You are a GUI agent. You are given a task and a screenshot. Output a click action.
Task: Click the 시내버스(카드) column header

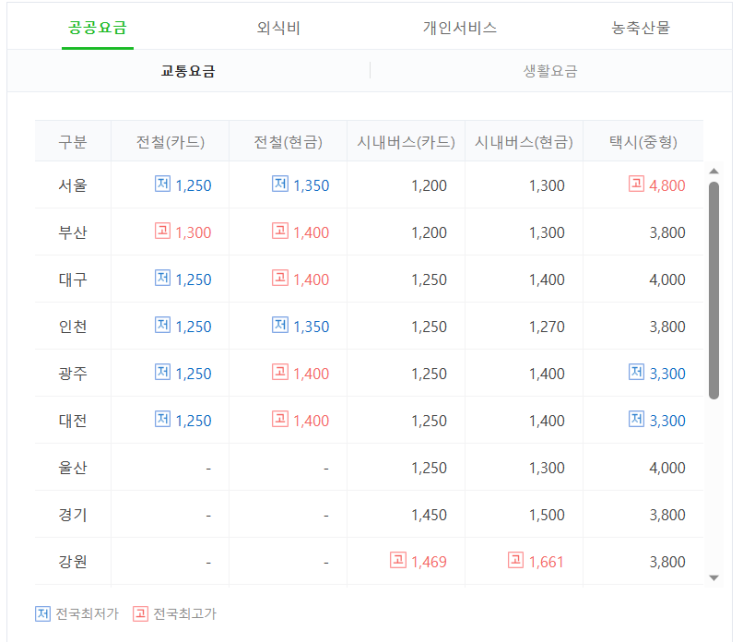pyautogui.click(x=406, y=142)
